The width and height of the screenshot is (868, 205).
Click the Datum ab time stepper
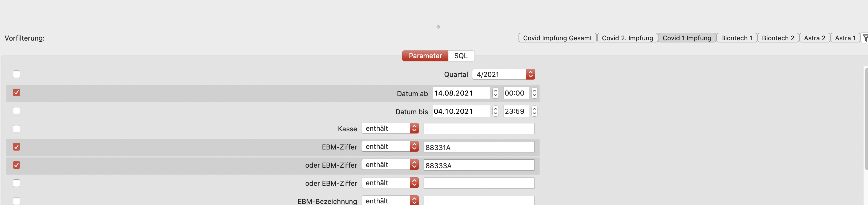pyautogui.click(x=534, y=93)
